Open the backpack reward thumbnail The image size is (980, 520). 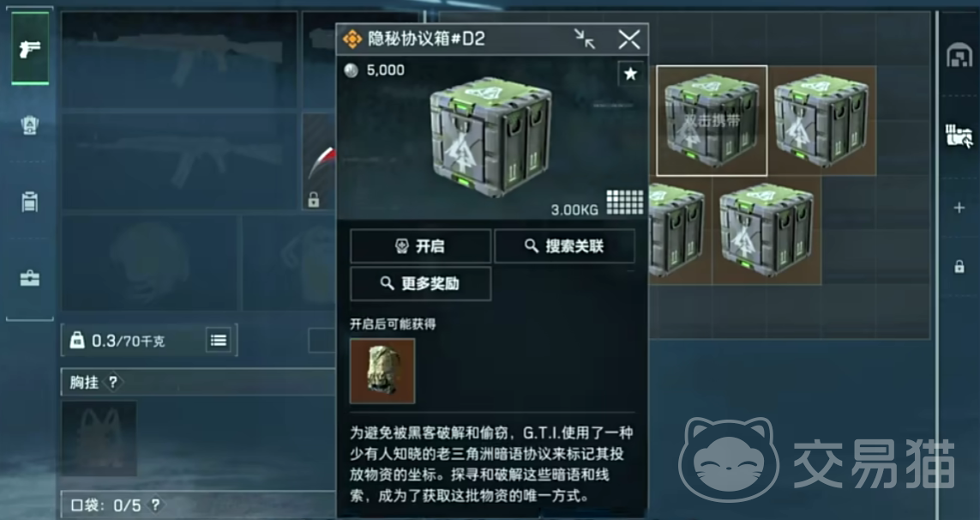(x=382, y=371)
